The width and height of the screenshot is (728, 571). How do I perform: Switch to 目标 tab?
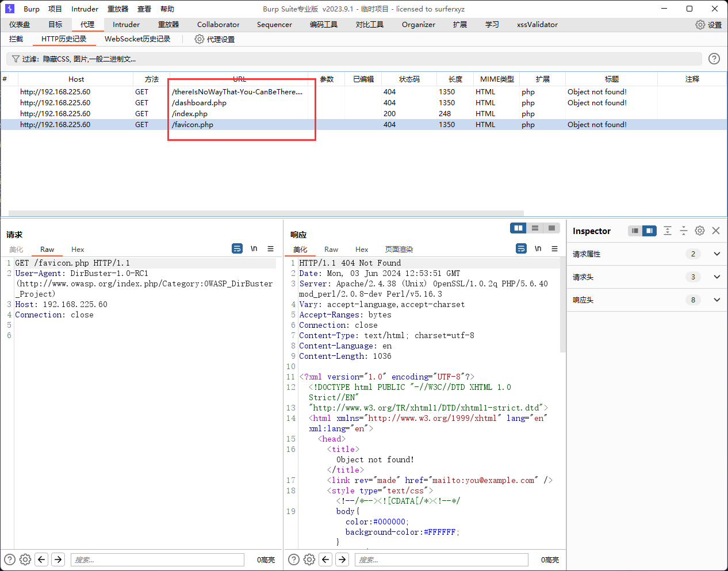pos(55,25)
